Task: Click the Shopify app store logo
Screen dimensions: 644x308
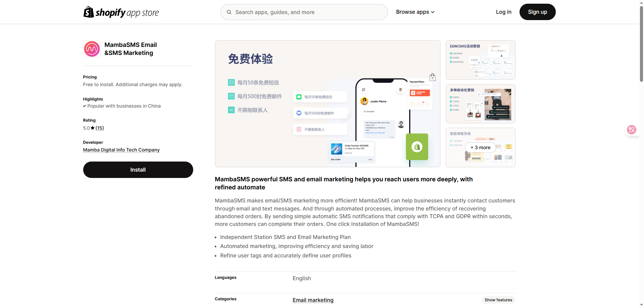Action: tap(121, 12)
